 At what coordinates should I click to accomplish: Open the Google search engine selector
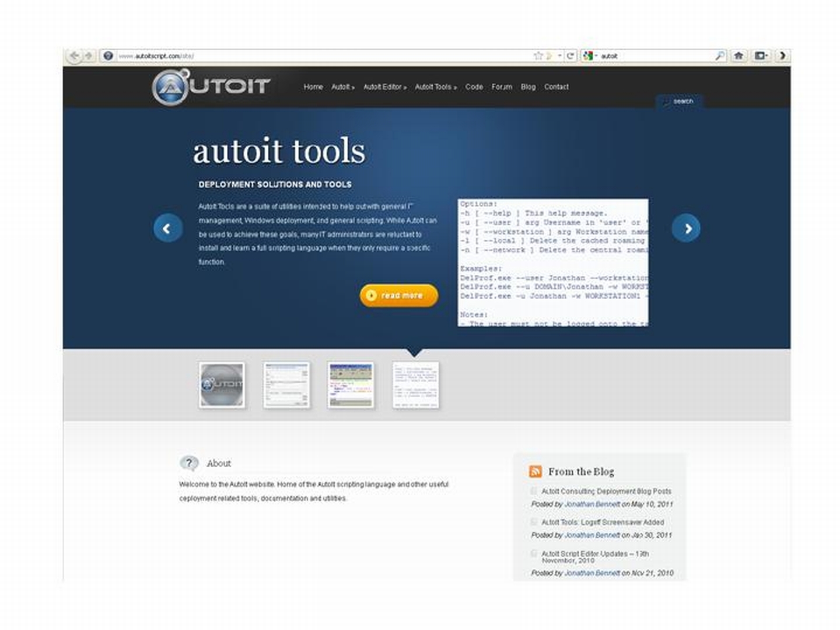(590, 56)
